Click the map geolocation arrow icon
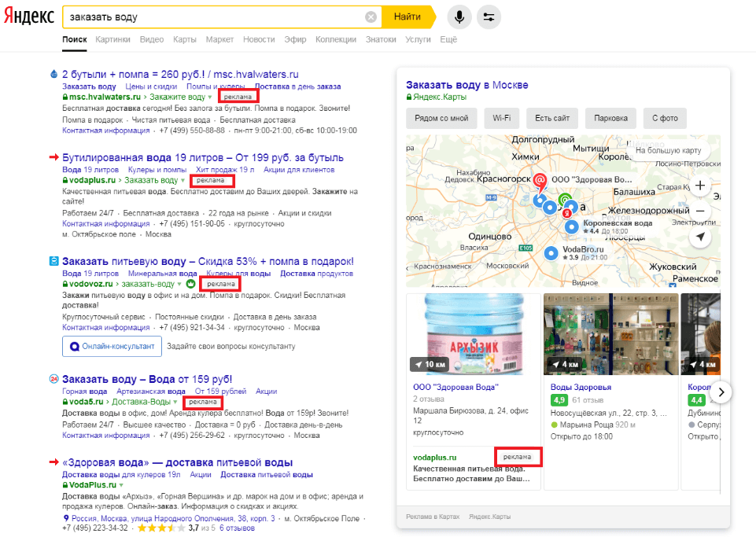Image resolution: width=756 pixels, height=537 pixels. click(700, 237)
